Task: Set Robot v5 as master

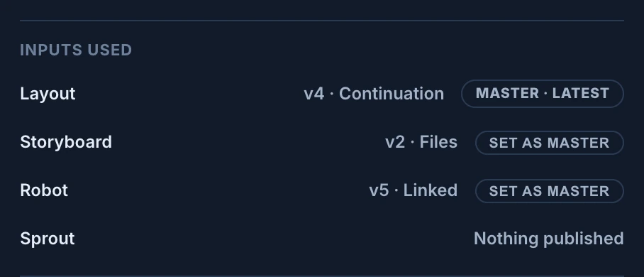Action: pyautogui.click(x=549, y=191)
